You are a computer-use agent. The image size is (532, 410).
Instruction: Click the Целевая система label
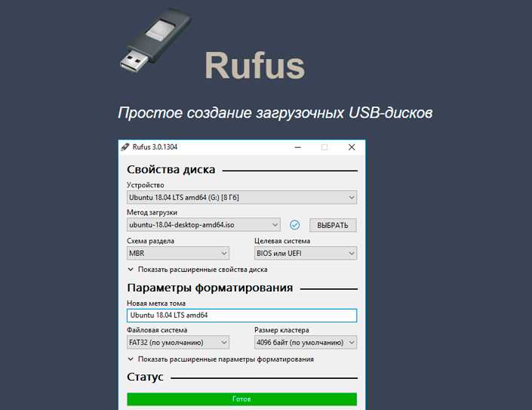(x=282, y=241)
